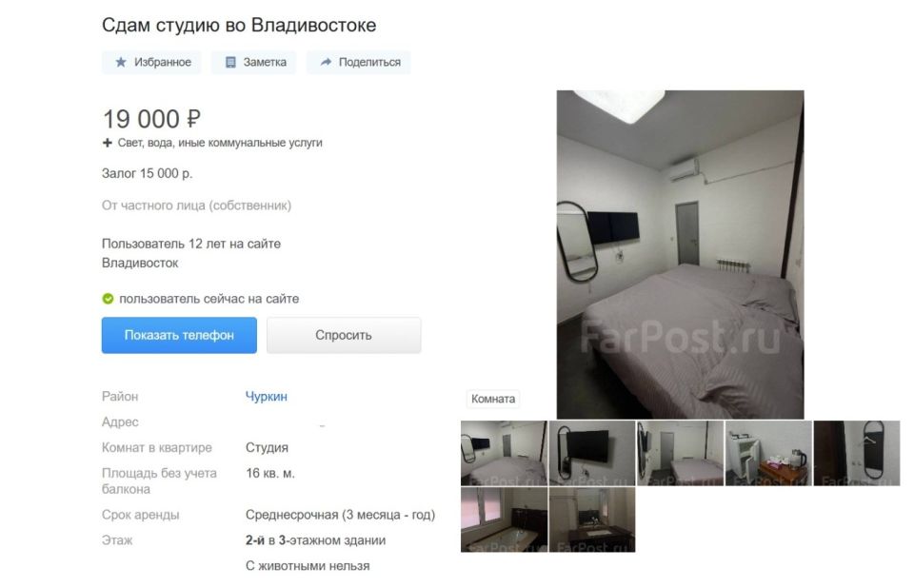This screenshot has width=914, height=588.
Task: Select thumbnail showing fridge and kettle
Action: coord(768,454)
